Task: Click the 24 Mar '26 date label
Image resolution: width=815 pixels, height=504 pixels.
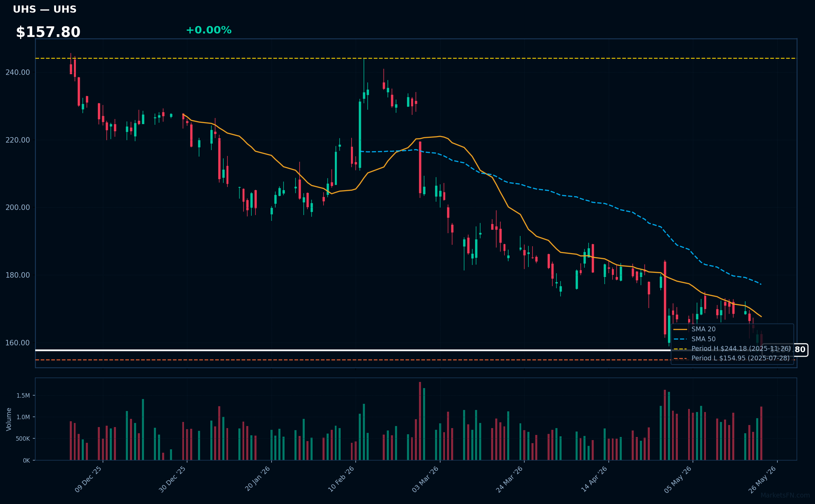Action: click(510, 479)
